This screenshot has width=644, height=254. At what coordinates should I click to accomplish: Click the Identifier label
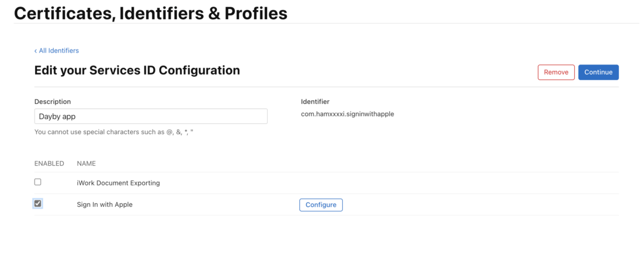tap(315, 101)
